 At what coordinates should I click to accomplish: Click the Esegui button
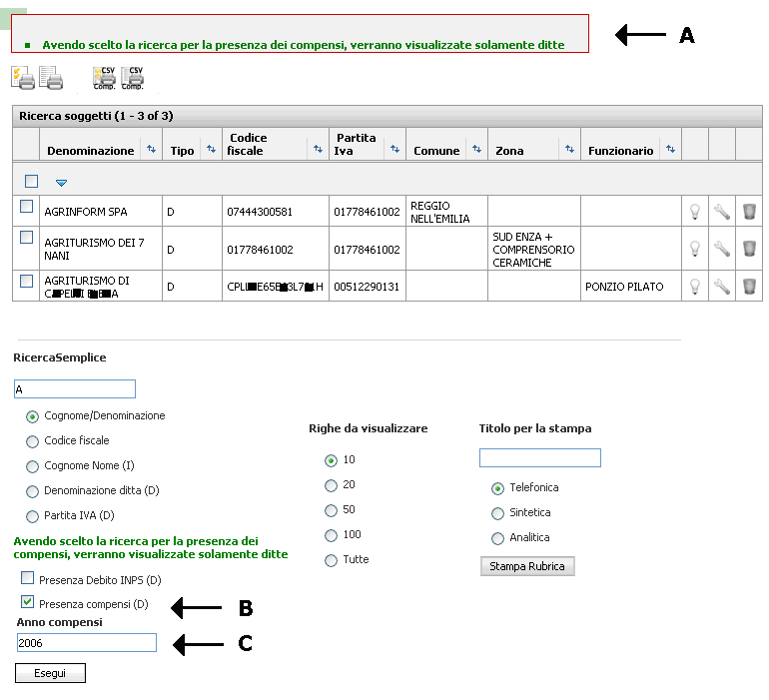[50, 673]
